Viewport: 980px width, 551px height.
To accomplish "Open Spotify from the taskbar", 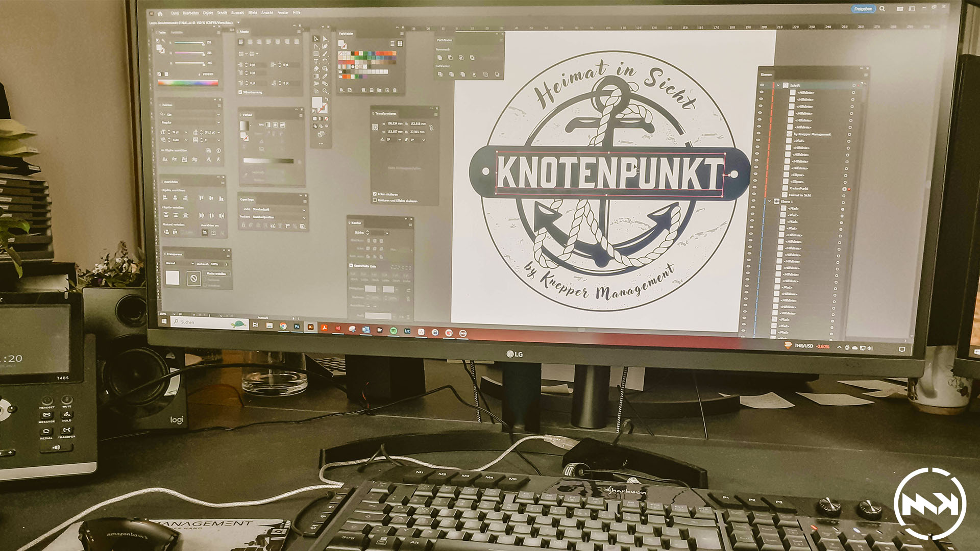I will (394, 331).
